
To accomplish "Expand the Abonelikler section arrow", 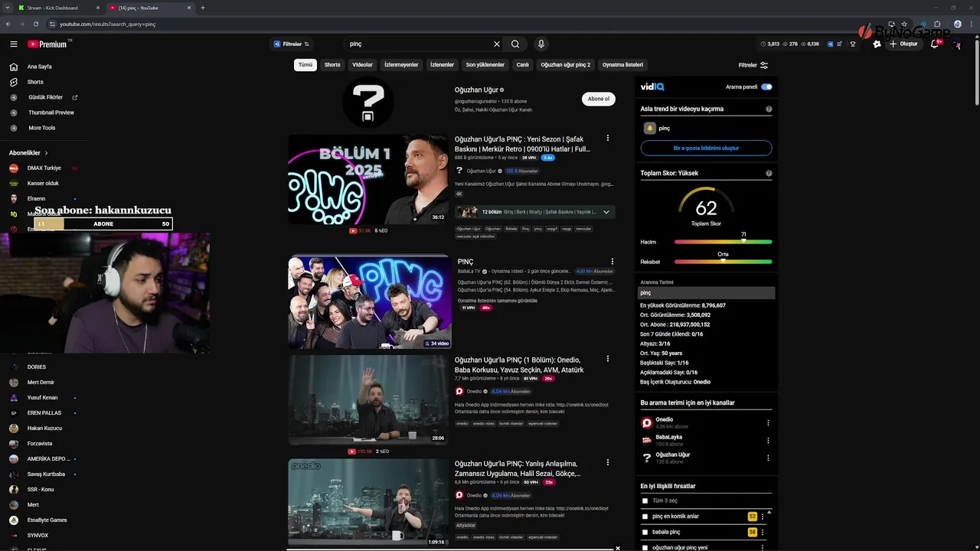I will tap(46, 153).
